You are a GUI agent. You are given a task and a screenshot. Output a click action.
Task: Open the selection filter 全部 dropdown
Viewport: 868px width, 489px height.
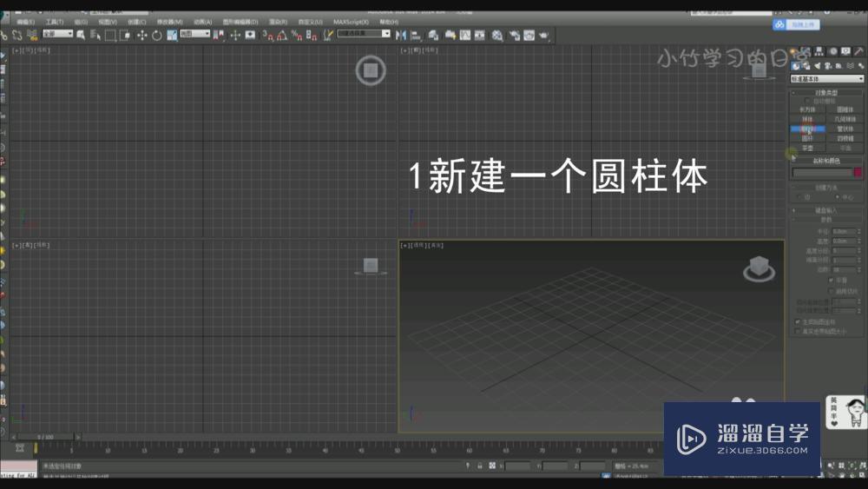[x=57, y=34]
